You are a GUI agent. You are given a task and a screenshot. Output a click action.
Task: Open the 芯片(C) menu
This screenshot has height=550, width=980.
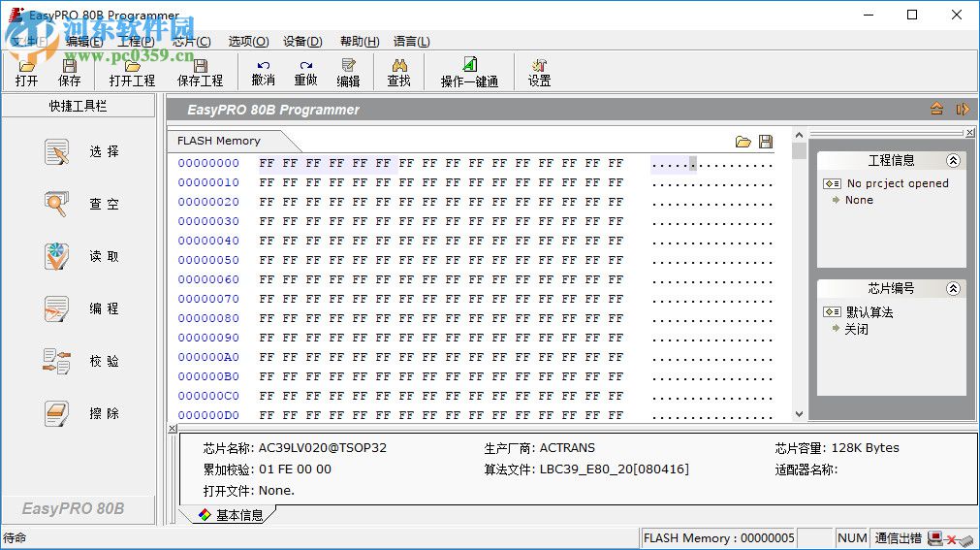[191, 42]
